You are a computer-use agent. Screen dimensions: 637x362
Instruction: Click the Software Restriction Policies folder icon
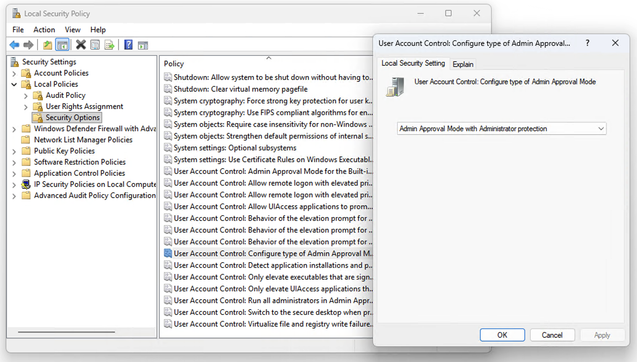coord(26,162)
